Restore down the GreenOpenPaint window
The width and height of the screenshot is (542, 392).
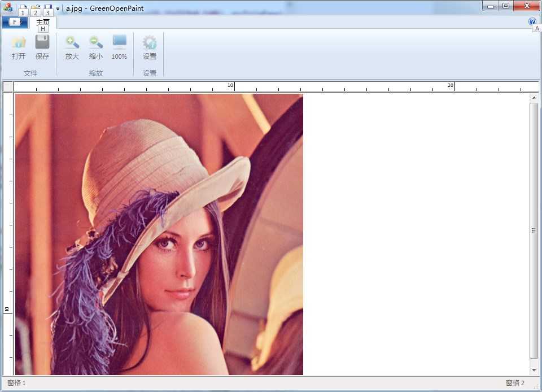click(x=505, y=6)
